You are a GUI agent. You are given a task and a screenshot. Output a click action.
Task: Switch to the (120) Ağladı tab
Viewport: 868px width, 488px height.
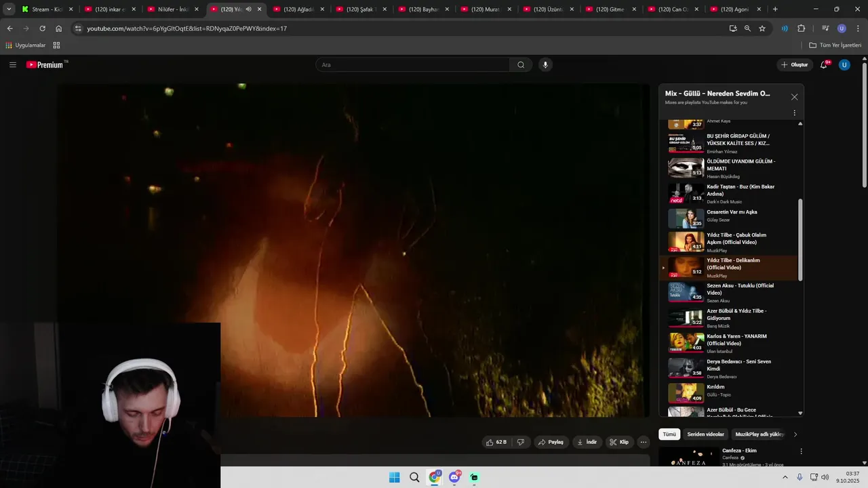click(298, 9)
